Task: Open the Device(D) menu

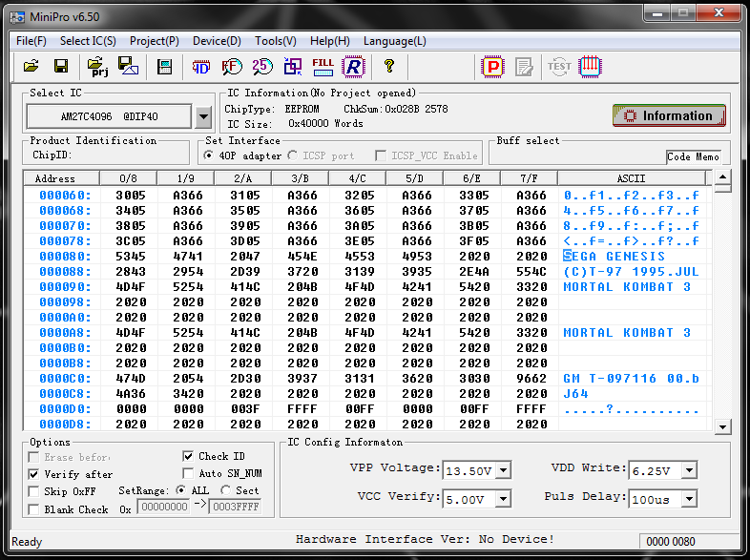Action: [x=217, y=41]
